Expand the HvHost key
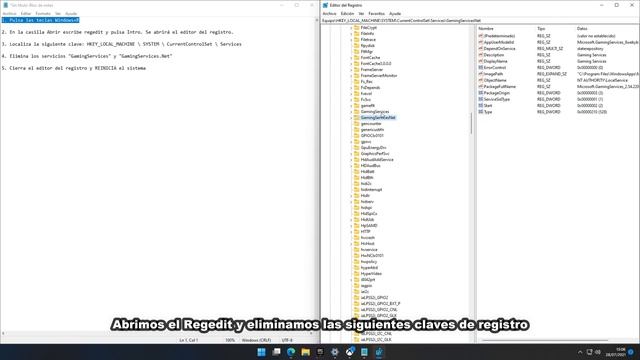Viewport: 640px width, 360px height. (351, 244)
